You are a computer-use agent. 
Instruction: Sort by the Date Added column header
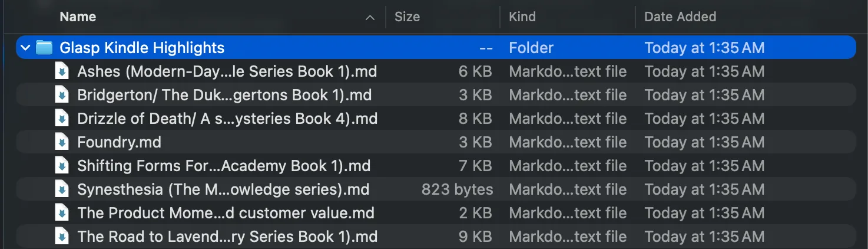pos(680,17)
